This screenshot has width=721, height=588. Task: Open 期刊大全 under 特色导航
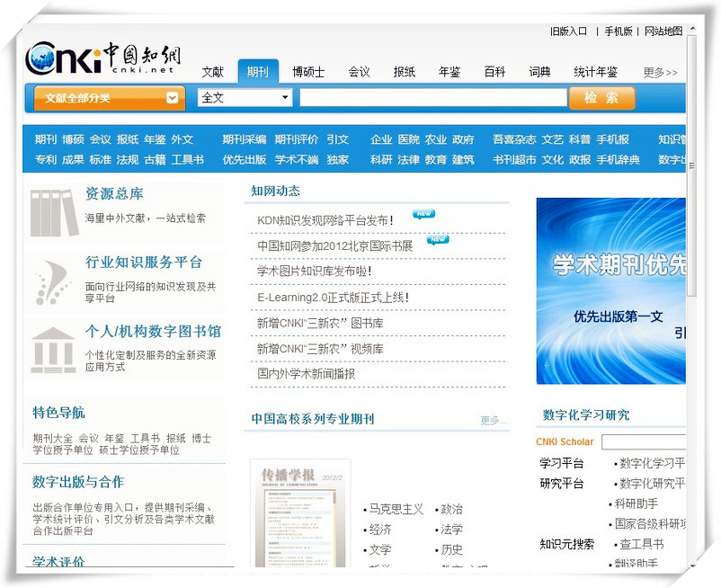click(x=52, y=438)
